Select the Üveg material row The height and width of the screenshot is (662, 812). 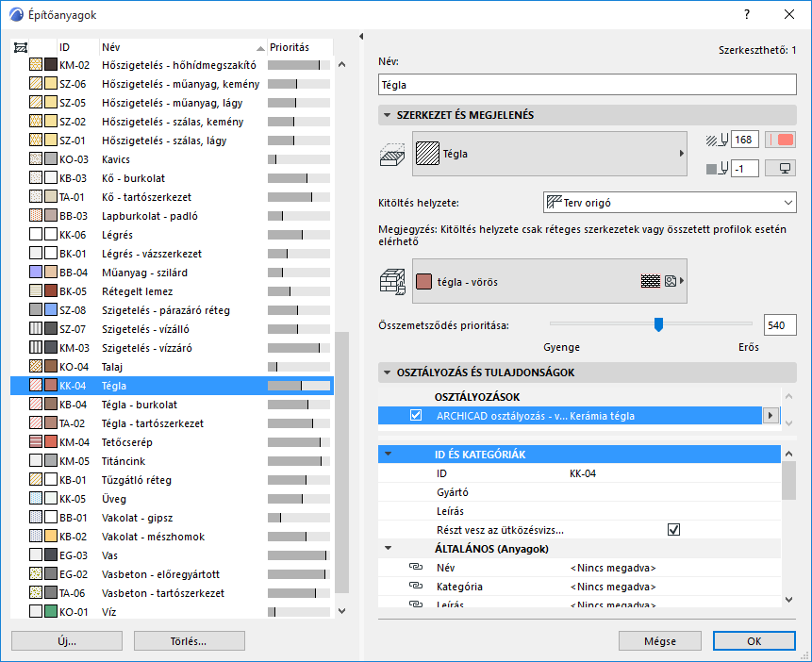click(172, 499)
